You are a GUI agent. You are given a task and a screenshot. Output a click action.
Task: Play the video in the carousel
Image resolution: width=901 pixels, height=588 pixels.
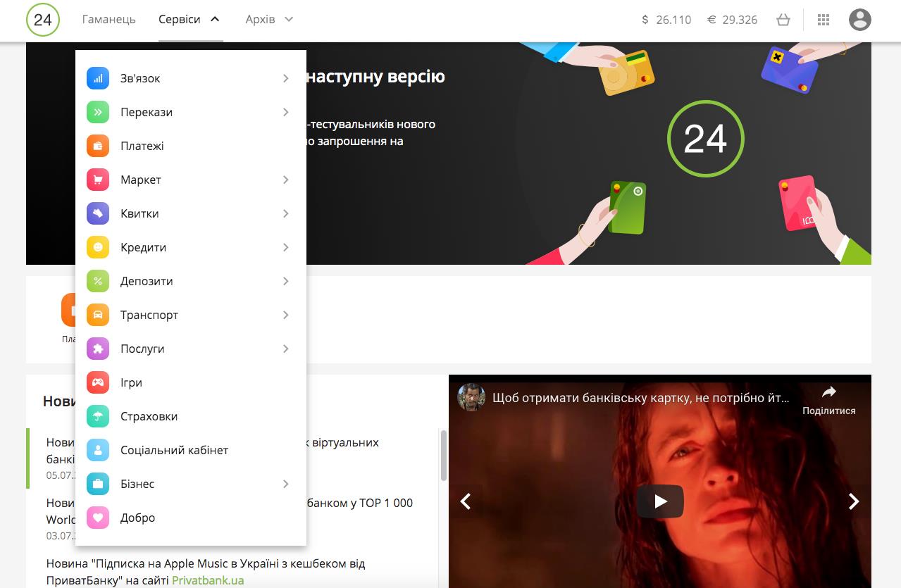pos(660,501)
